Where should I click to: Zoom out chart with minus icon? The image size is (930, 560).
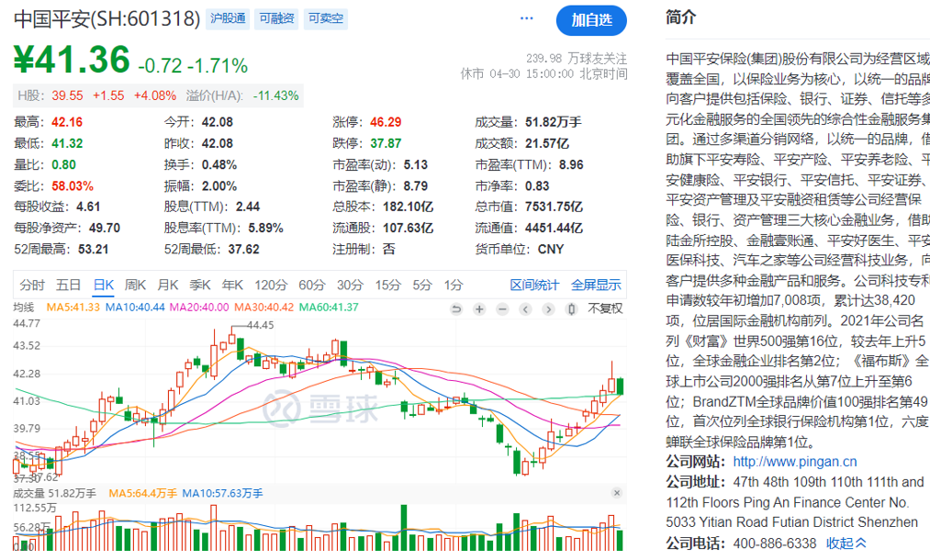[502, 309]
